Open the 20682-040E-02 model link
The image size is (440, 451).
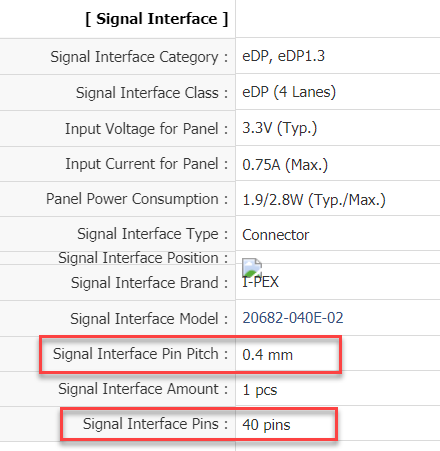pos(293,318)
